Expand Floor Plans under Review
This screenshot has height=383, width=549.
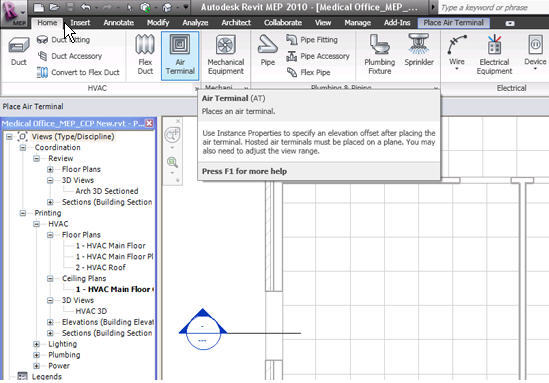click(50, 169)
